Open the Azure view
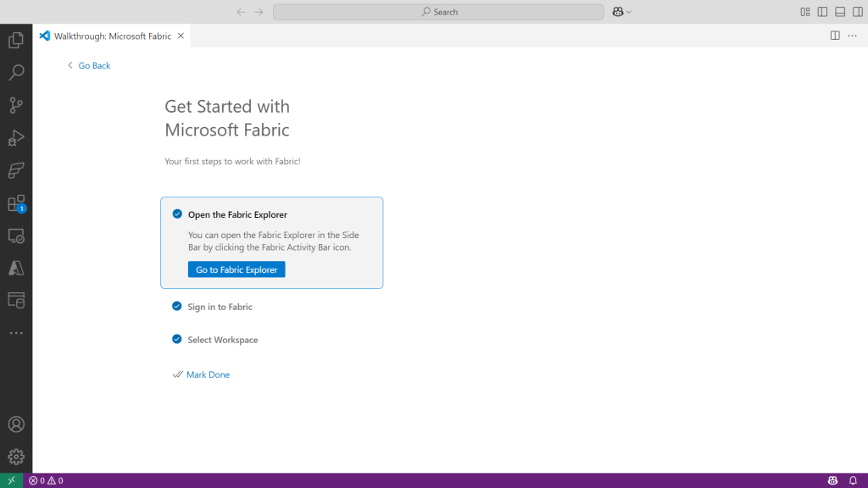This screenshot has width=868, height=488. point(16,269)
